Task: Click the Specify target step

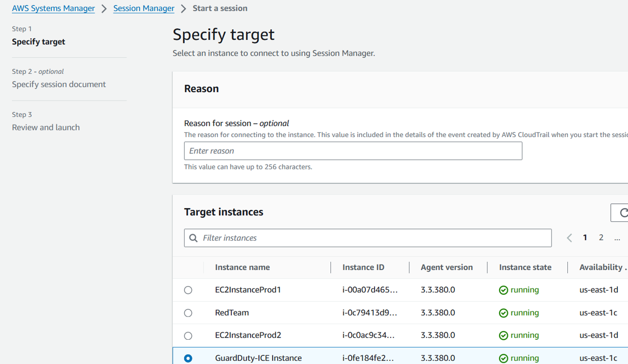Action: coord(38,41)
